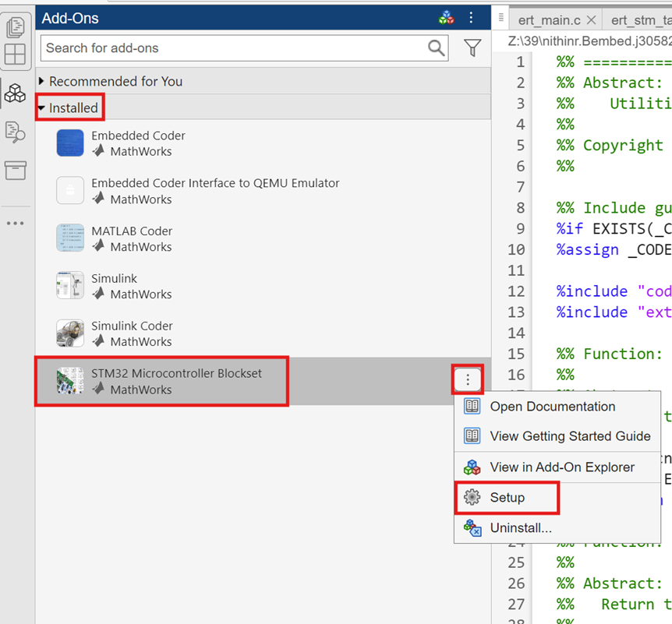Click STM32 Microcontroller Blockset options button

[468, 379]
